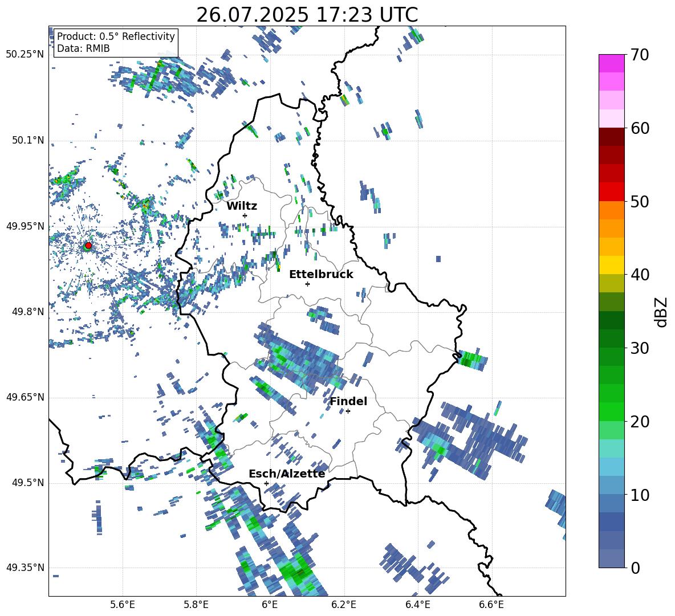Click the Ettelbruck city label
The width and height of the screenshot is (675, 616).
coord(321,275)
